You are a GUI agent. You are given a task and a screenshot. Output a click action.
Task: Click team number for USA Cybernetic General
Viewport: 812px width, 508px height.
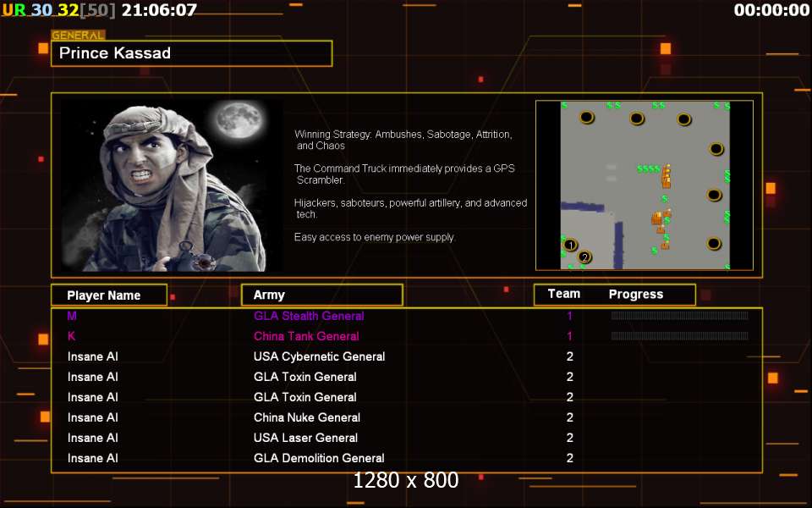point(569,356)
